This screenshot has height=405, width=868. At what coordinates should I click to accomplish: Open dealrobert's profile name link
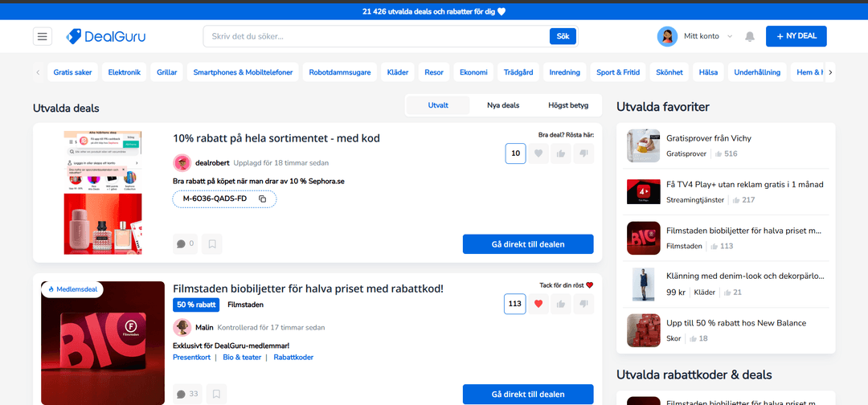click(x=212, y=163)
